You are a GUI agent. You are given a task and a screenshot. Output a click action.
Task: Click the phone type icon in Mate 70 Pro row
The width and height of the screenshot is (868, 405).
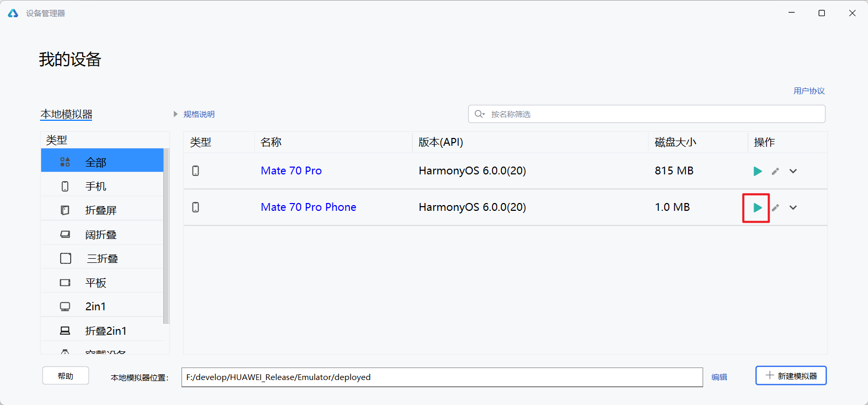[x=196, y=171]
